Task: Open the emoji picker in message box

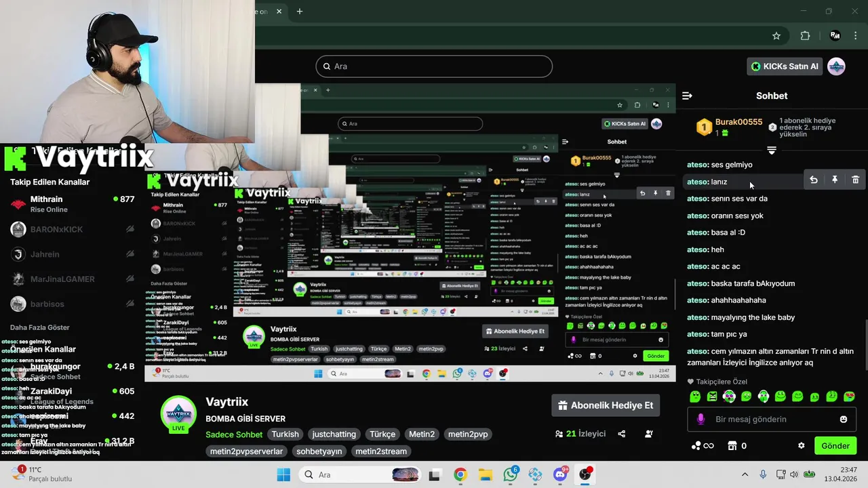Action: [844, 420]
